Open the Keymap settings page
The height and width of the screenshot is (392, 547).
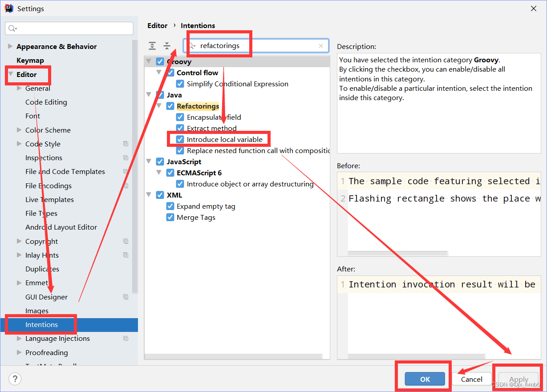coord(30,60)
